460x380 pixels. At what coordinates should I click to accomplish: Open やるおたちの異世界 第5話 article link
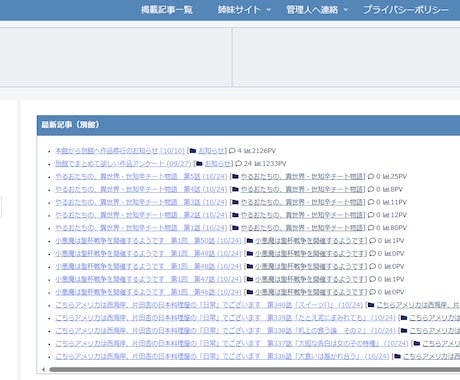[141, 176]
